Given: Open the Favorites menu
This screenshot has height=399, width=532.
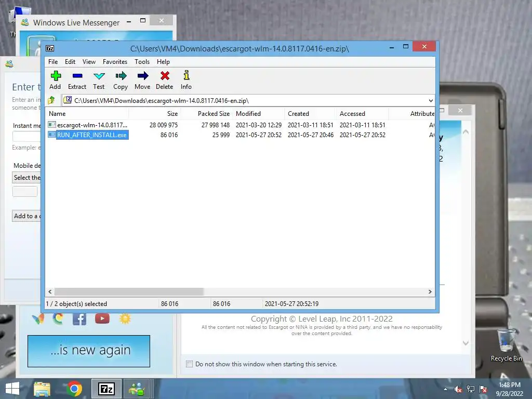Looking at the screenshot, I should [x=115, y=62].
